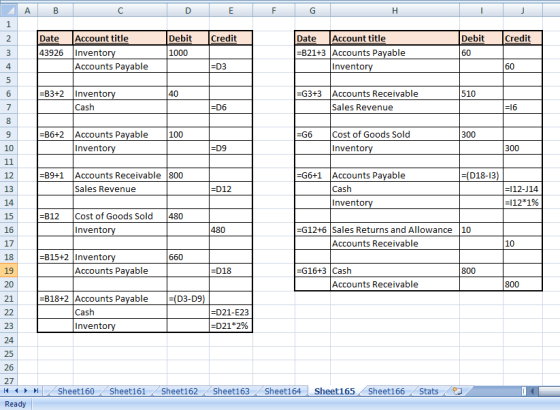Click cell B6 with formula =B3+2

point(55,94)
